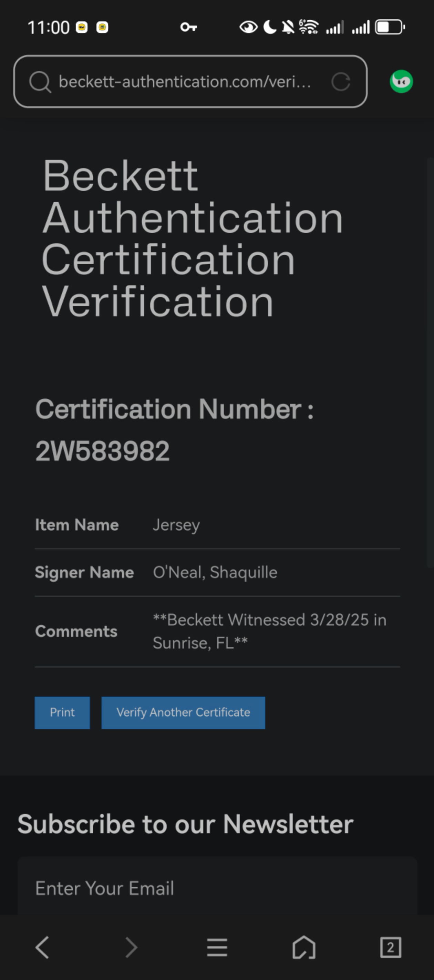Open the browser hamburger menu
The image size is (434, 980).
[217, 947]
